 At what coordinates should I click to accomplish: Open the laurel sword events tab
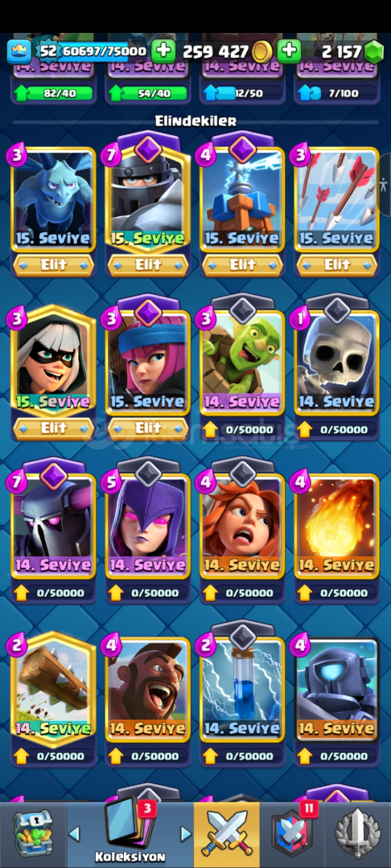click(x=358, y=833)
